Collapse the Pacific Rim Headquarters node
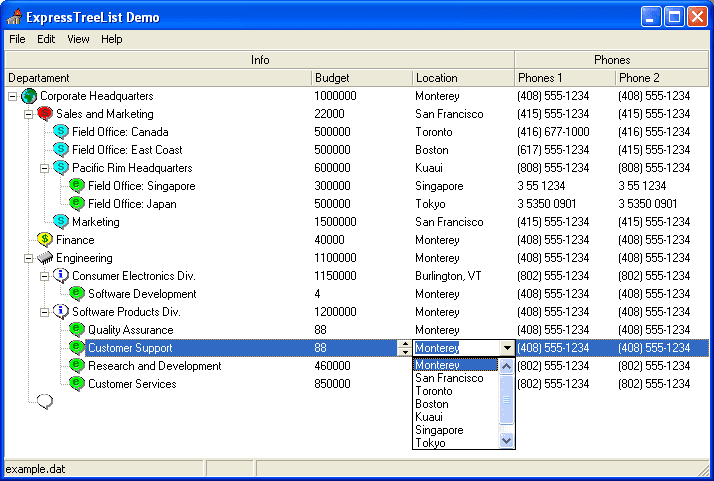The height and width of the screenshot is (481, 714). [x=44, y=168]
